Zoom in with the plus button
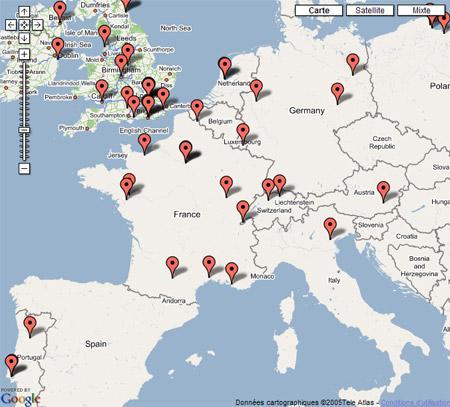Viewport: 450px width, 407px height. pos(24,54)
